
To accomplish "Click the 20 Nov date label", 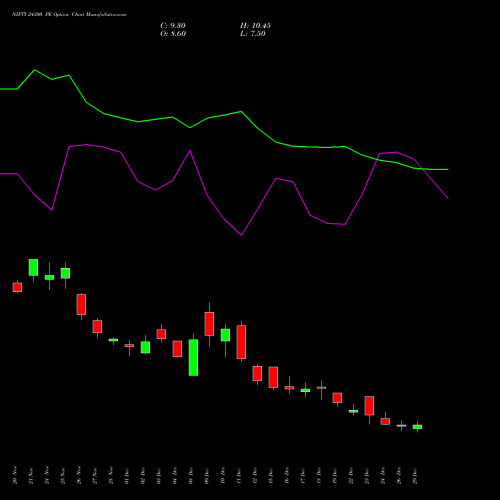I will 15,475.
